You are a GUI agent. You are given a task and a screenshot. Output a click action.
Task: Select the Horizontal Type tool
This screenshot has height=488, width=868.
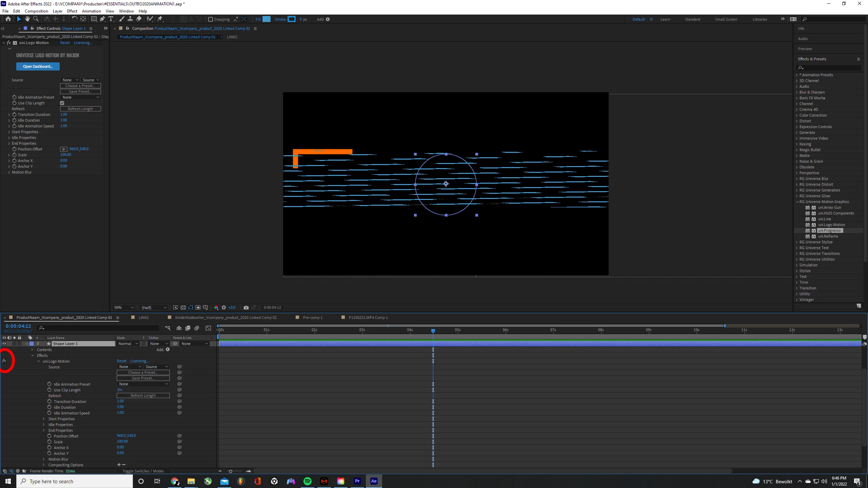pyautogui.click(x=111, y=19)
